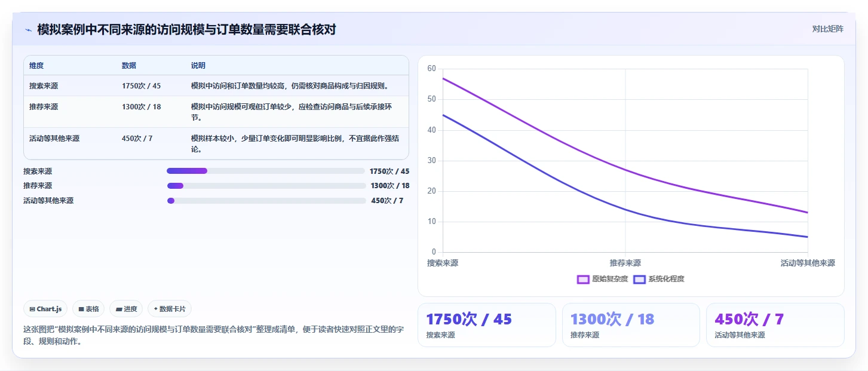Click the 推荐来源 x-axis label on chart
Image resolution: width=868 pixels, height=371 pixels.
[625, 263]
